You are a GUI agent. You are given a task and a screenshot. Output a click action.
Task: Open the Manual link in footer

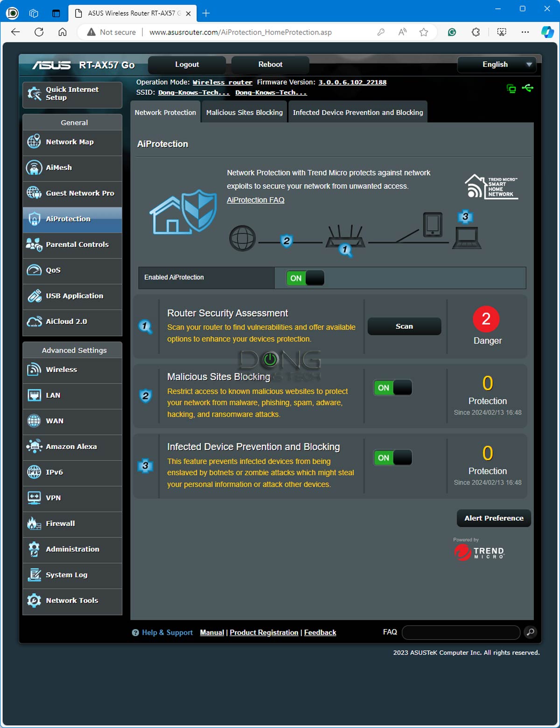(212, 632)
